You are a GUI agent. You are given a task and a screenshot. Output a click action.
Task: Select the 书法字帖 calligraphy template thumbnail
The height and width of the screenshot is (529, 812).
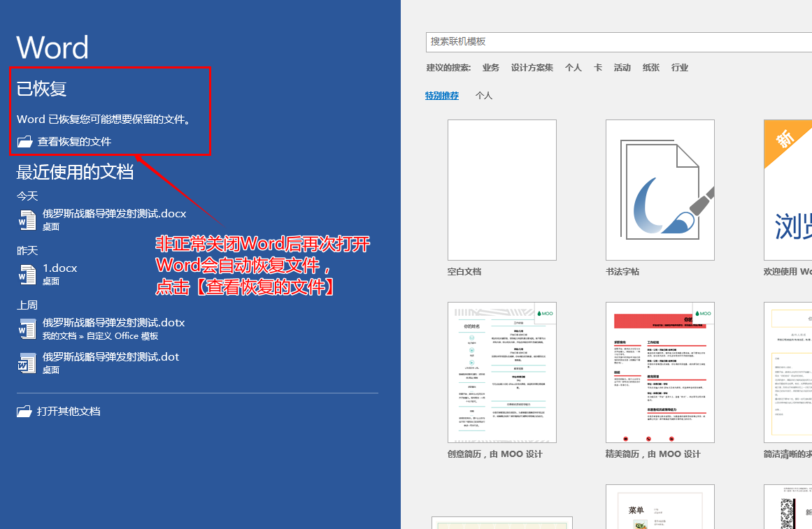tap(660, 190)
